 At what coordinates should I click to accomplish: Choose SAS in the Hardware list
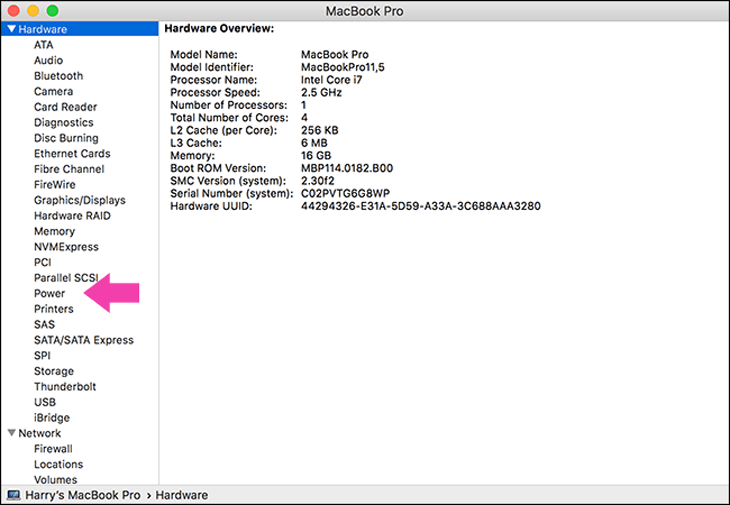(44, 324)
